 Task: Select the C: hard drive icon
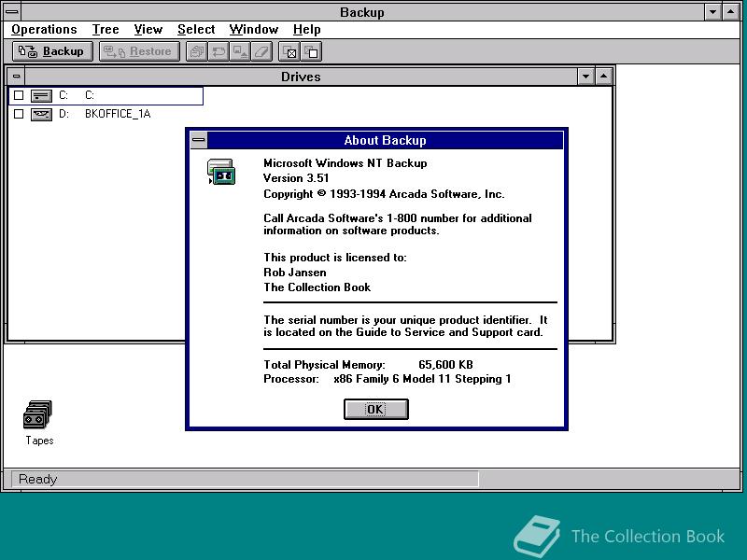[x=41, y=96]
